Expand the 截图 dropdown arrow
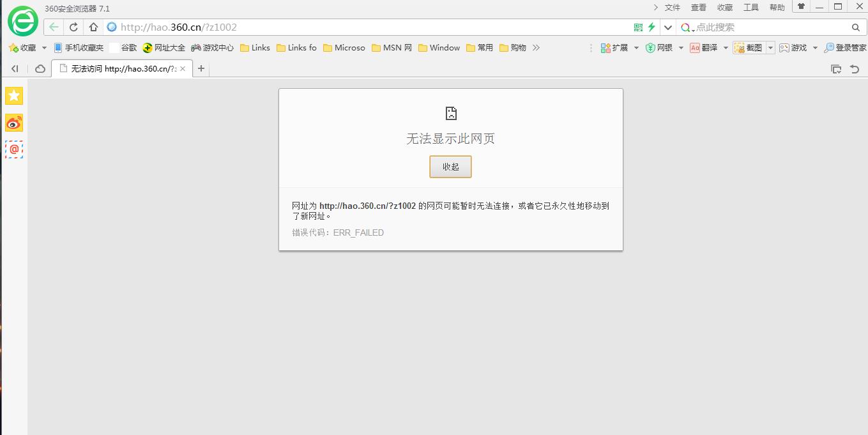 (x=770, y=48)
